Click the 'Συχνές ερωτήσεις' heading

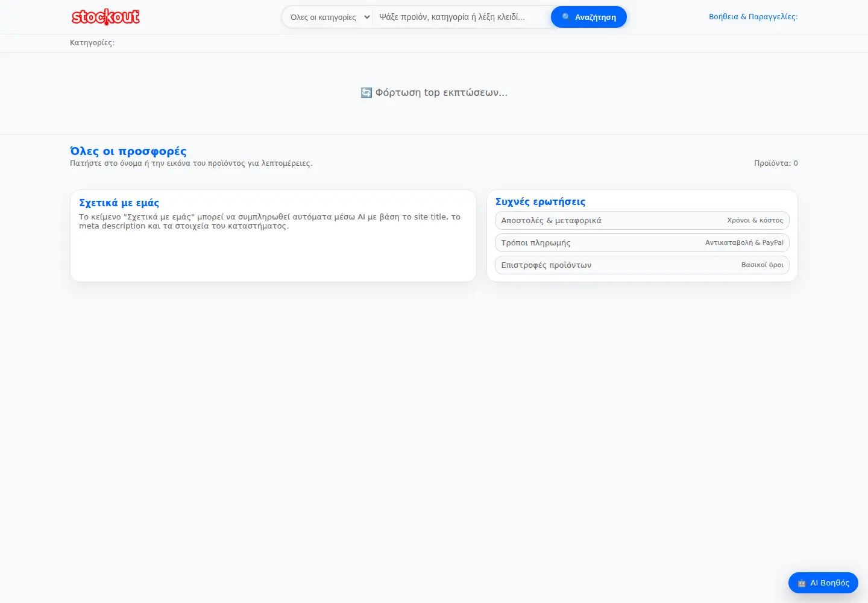tap(540, 201)
